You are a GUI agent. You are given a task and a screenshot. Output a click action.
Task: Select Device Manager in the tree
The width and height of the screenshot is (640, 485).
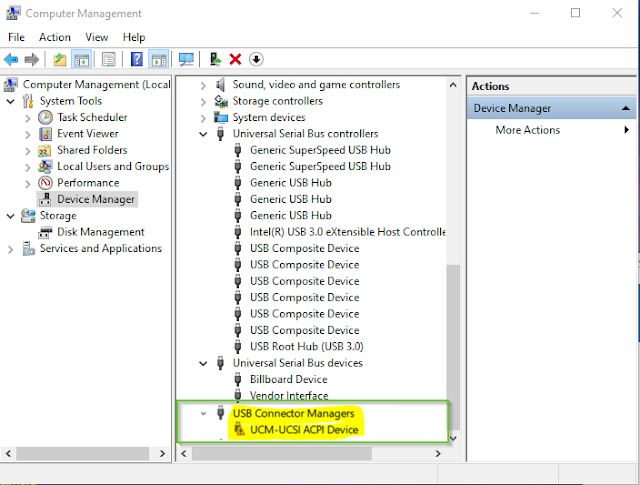point(96,199)
